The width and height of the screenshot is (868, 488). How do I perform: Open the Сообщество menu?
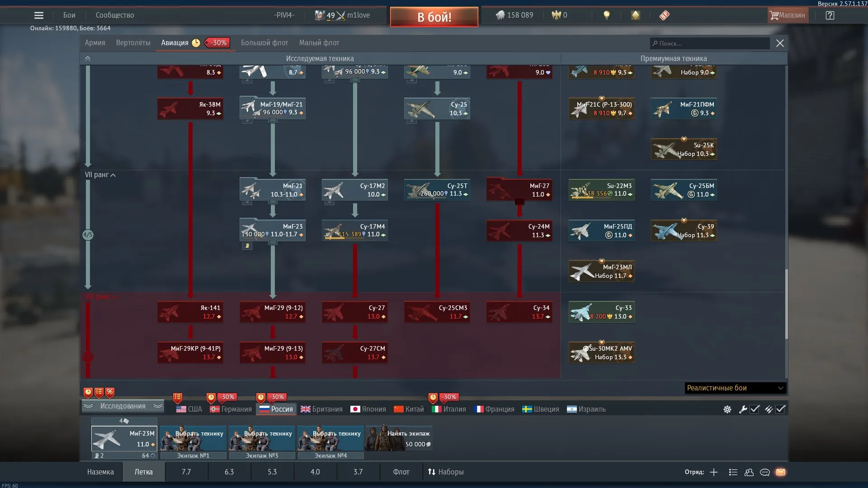tap(115, 15)
